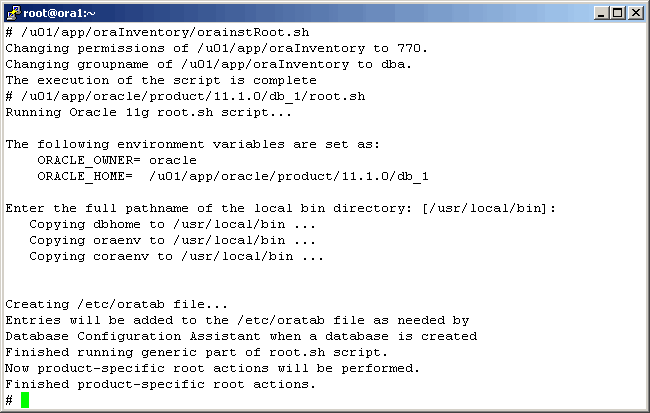Click the ORACLE_HOME= path line

click(232, 176)
